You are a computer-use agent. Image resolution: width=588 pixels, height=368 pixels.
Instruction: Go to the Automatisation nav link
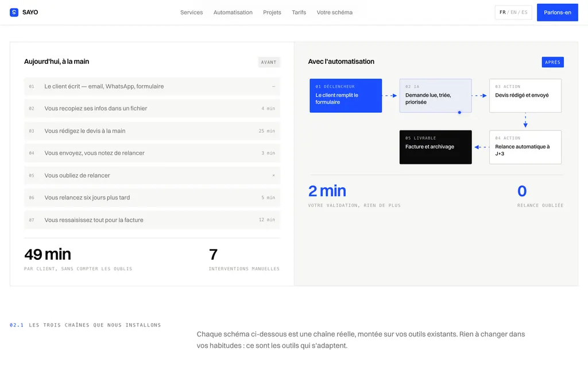[x=233, y=13]
